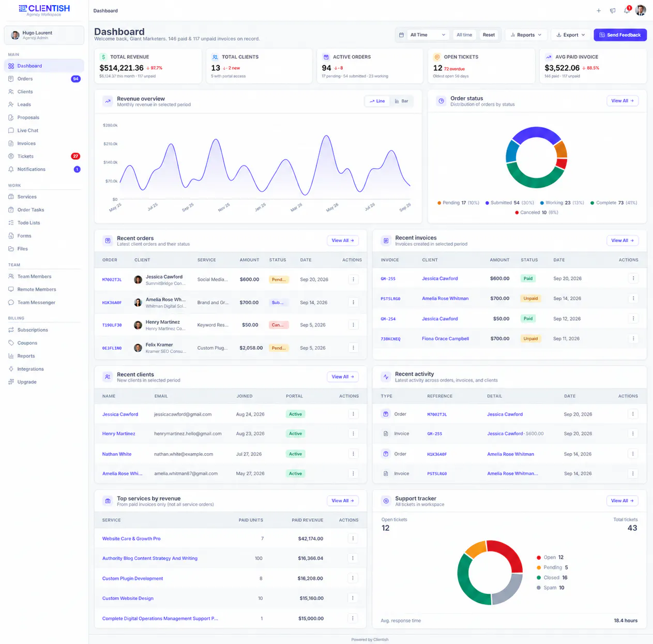Image resolution: width=653 pixels, height=644 pixels.
Task: Click the plus icon in top bar
Action: (599, 10)
